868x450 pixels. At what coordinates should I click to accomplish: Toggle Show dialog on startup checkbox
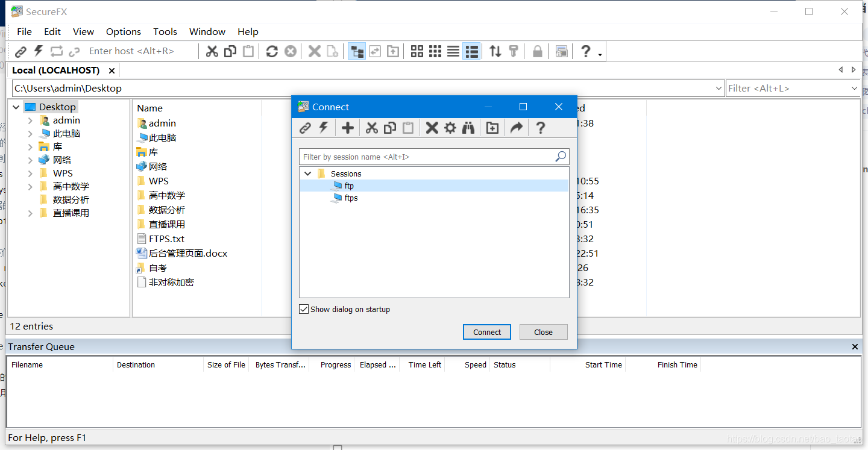(x=304, y=309)
